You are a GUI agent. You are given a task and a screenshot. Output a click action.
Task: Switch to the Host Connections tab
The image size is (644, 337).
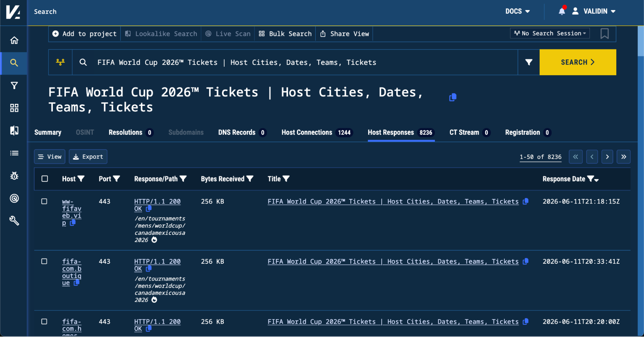(x=317, y=133)
